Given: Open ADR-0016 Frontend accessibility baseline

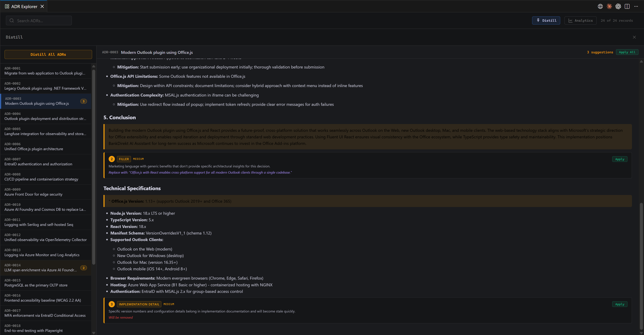Looking at the screenshot, I should [x=46, y=298].
